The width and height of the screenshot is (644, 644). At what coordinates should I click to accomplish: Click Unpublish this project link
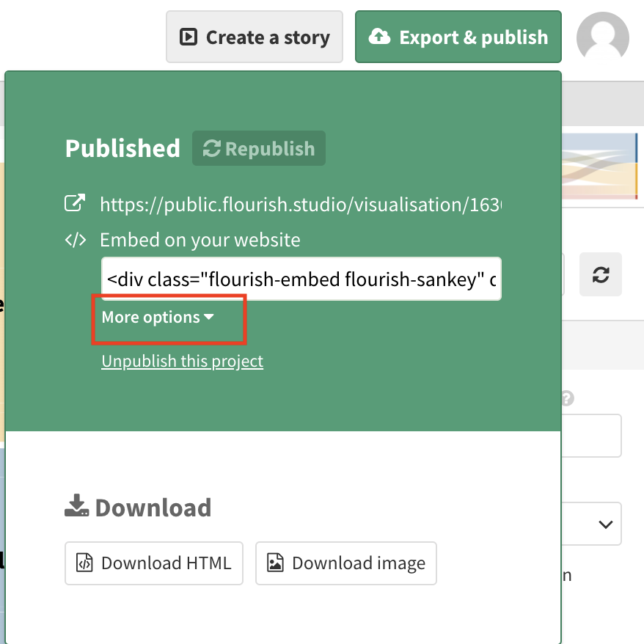(182, 361)
